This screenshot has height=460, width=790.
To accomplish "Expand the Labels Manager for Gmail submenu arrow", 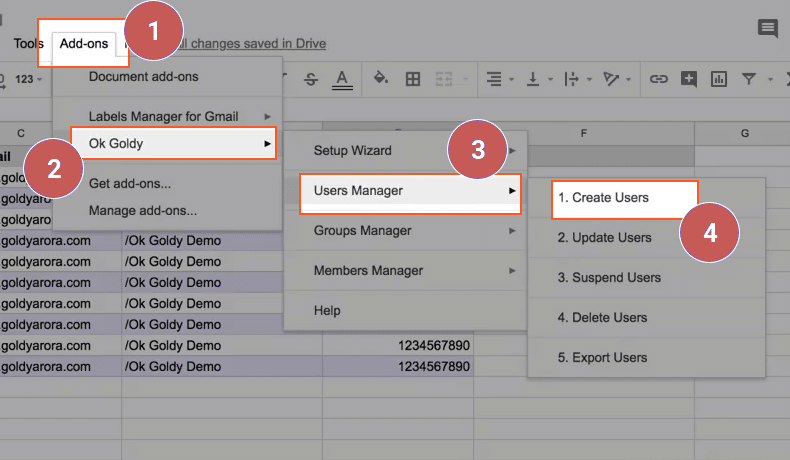I will click(268, 117).
